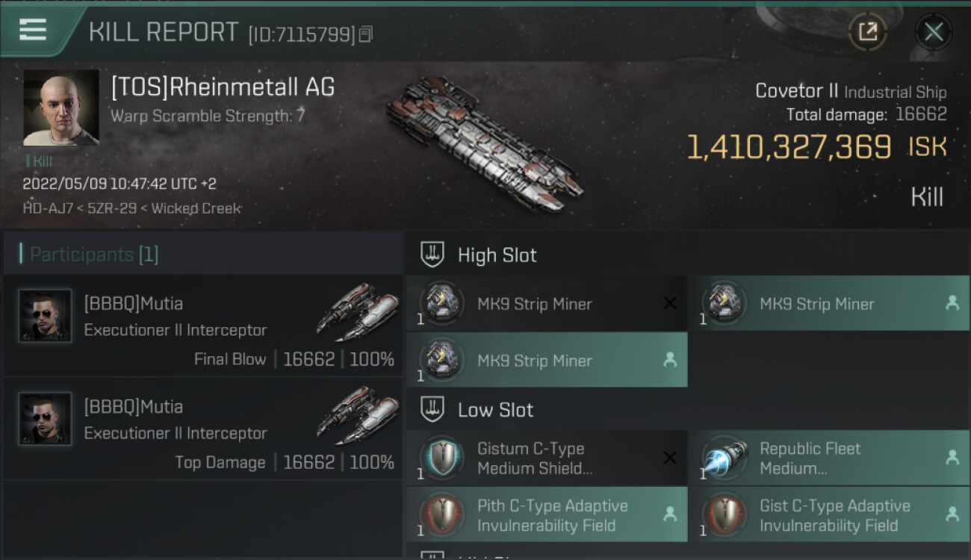Select the destroyed MK9 Strip Miner module
Viewport: 971px width, 560px height.
pyautogui.click(x=546, y=304)
